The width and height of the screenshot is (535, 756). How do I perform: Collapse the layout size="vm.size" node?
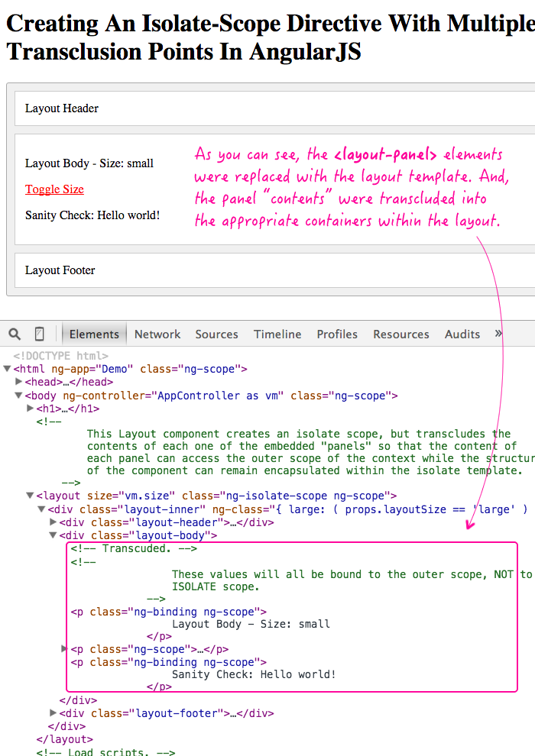point(30,496)
